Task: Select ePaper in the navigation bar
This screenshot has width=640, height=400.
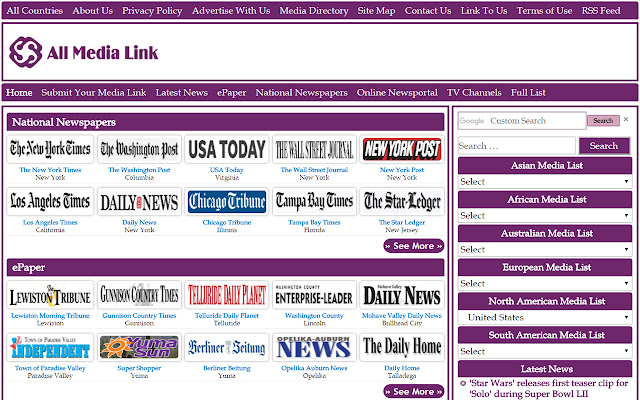Action: pyautogui.click(x=231, y=93)
